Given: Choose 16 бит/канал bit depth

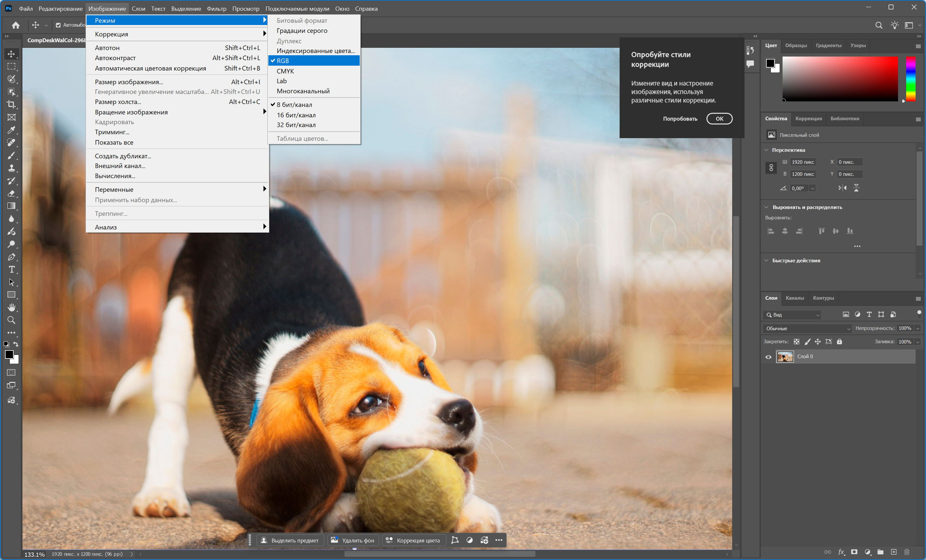Looking at the screenshot, I should [296, 115].
